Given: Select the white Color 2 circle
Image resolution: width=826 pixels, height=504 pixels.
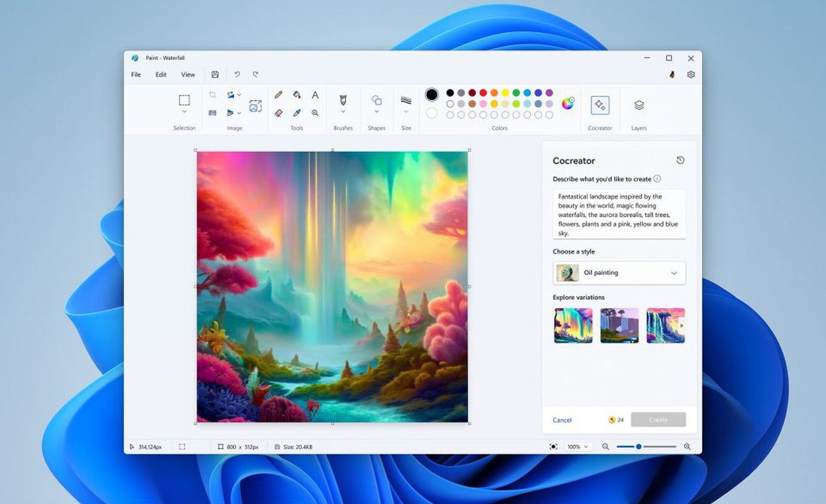Looking at the screenshot, I should click(x=432, y=113).
